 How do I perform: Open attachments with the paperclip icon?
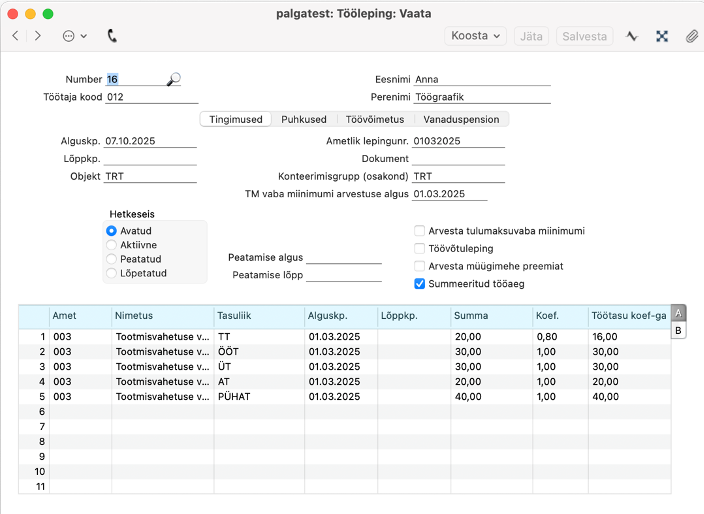tap(691, 36)
